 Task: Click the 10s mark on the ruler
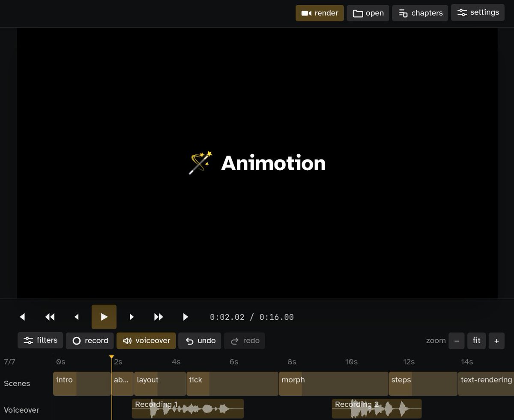[x=351, y=362]
